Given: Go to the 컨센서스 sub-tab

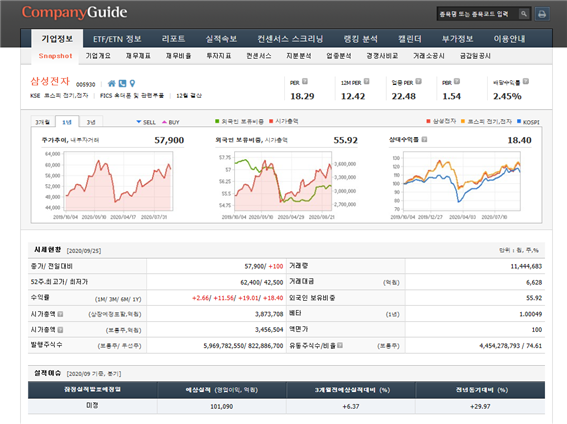Looking at the screenshot, I should tap(259, 56).
